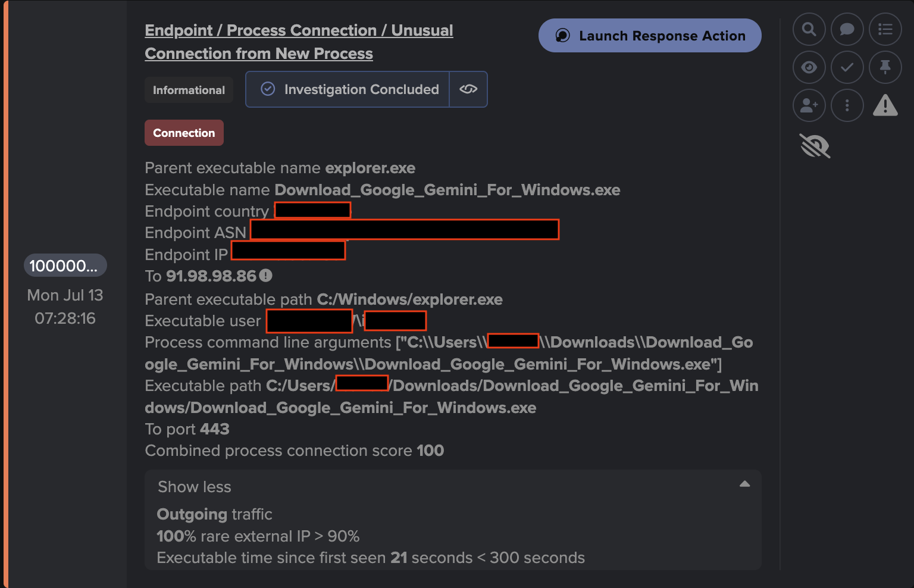Open the three-dot more options menu
The height and width of the screenshot is (588, 914).
[847, 105]
